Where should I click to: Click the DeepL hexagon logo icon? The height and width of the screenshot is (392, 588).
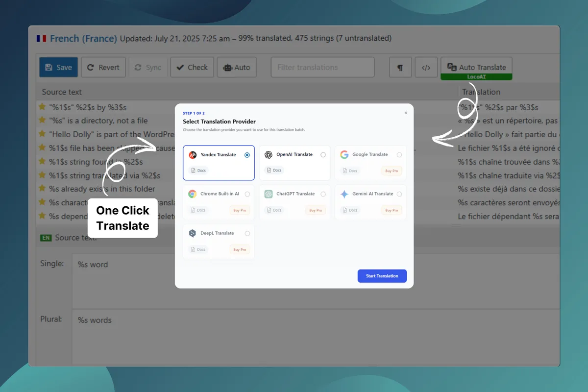point(193,233)
